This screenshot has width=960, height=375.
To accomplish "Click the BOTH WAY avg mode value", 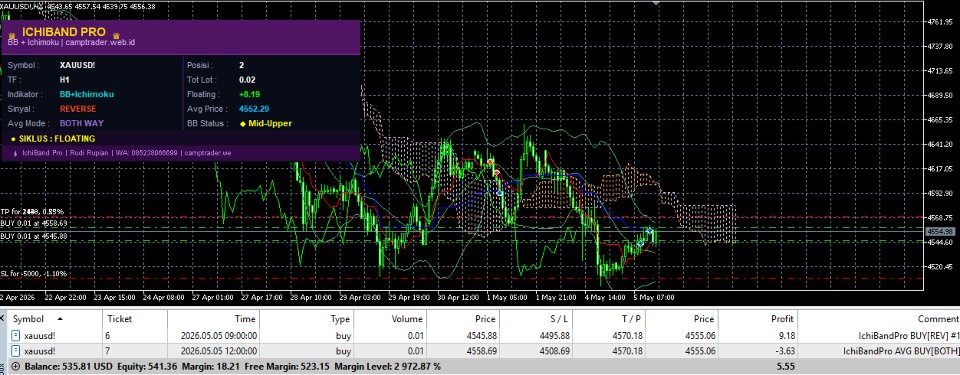I will [x=81, y=124].
